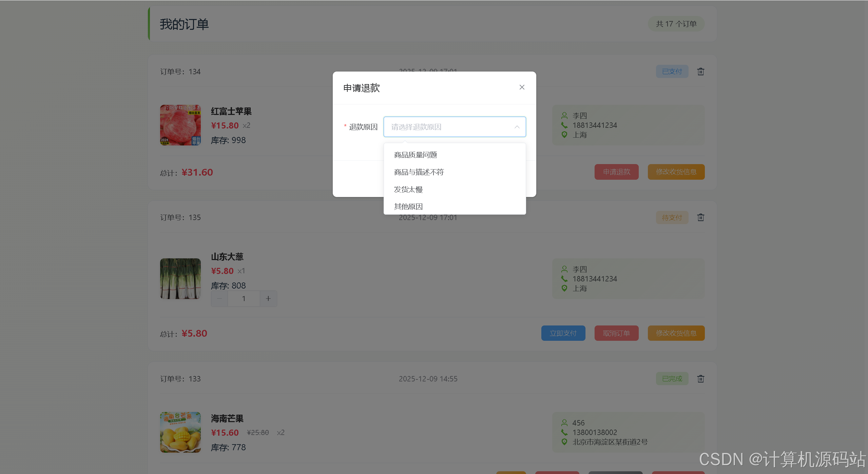The image size is (868, 474).
Task: Pick 发货太慢 from the list
Action: click(408, 190)
